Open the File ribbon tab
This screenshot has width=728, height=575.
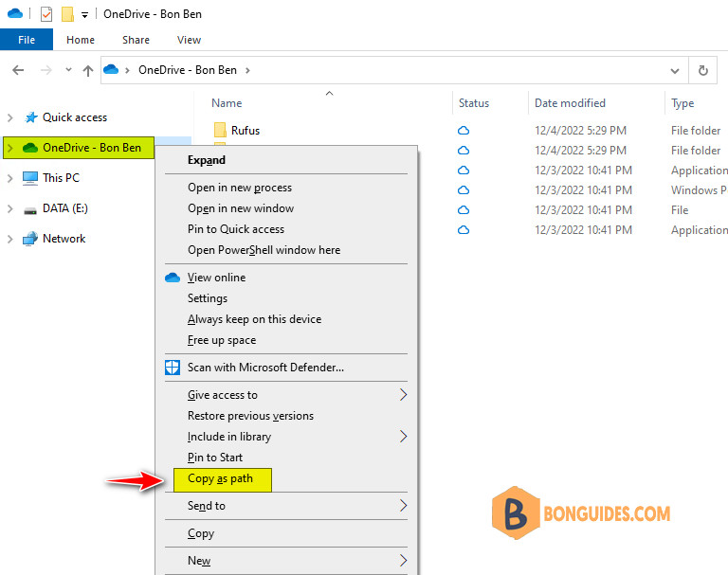pyautogui.click(x=27, y=40)
